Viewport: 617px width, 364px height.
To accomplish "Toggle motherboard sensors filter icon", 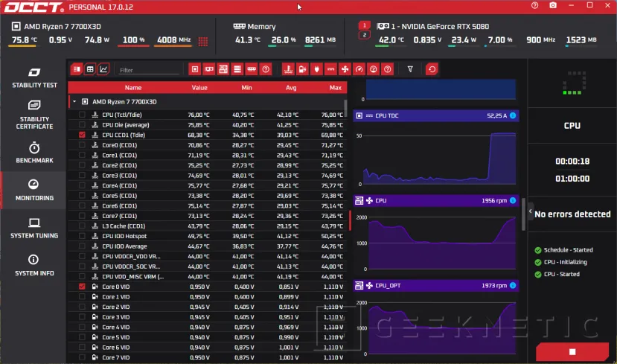I will click(x=223, y=69).
